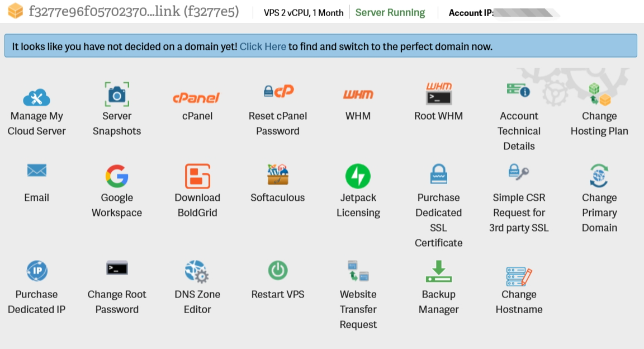Screen dimensions: 644x349
Task: Open the WHM logo icon
Action: point(358,95)
